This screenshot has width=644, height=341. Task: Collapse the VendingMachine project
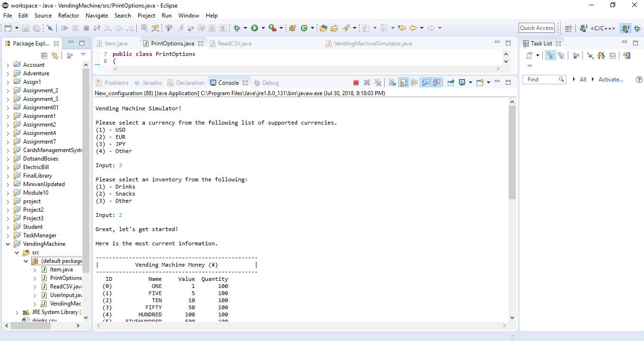pyautogui.click(x=8, y=244)
